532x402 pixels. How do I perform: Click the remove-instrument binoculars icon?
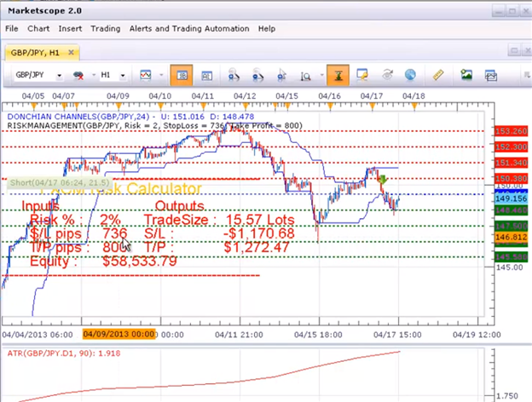78,75
